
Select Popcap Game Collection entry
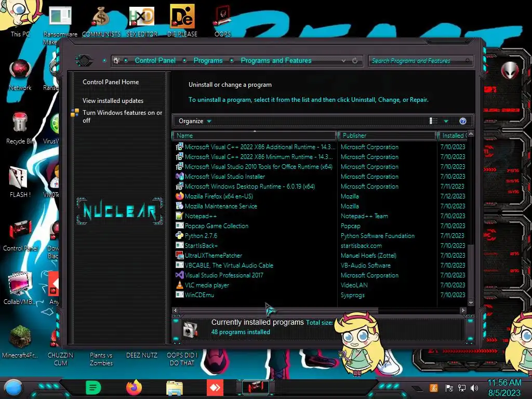click(321, 225)
